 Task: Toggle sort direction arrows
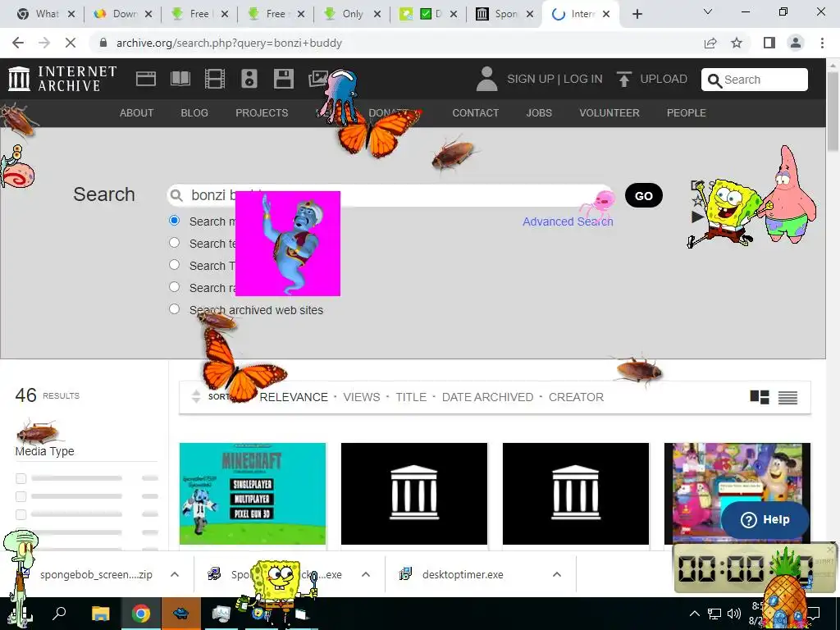coord(196,396)
